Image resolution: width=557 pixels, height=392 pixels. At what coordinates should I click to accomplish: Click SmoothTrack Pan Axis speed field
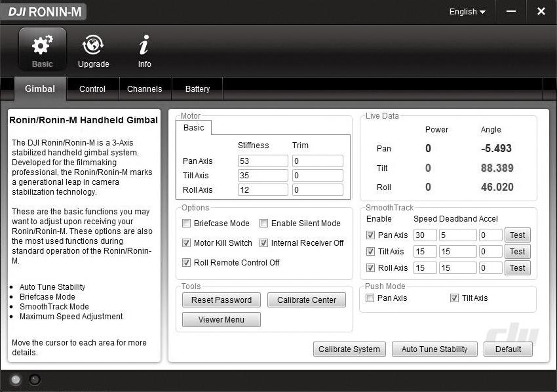click(x=425, y=235)
